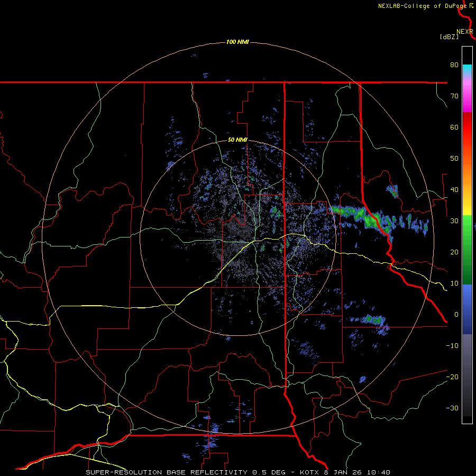This screenshot has height=476, width=476.
Task: Click the -10 value on the dBZ scale
Action: pyautogui.click(x=452, y=346)
